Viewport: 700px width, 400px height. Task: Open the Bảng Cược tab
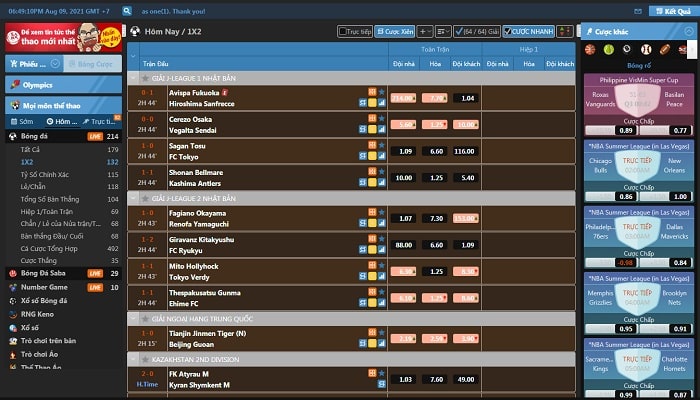coord(92,64)
